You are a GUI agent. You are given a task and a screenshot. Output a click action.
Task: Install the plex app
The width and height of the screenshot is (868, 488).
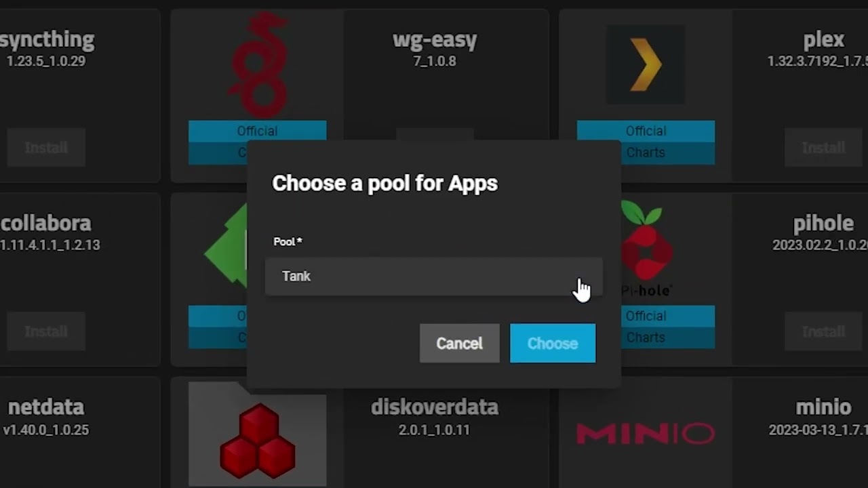pos(823,148)
